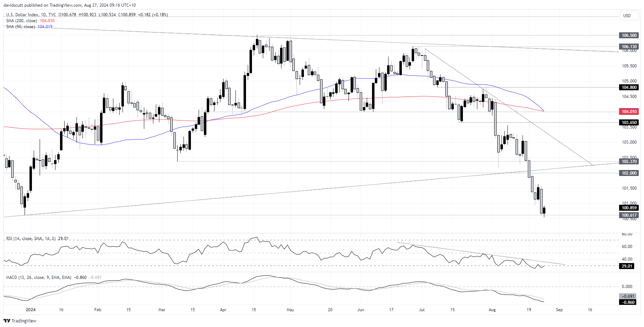The width and height of the screenshot is (644, 327).
Task: Click the -0.860 MACD value label
Action: coord(628,302)
